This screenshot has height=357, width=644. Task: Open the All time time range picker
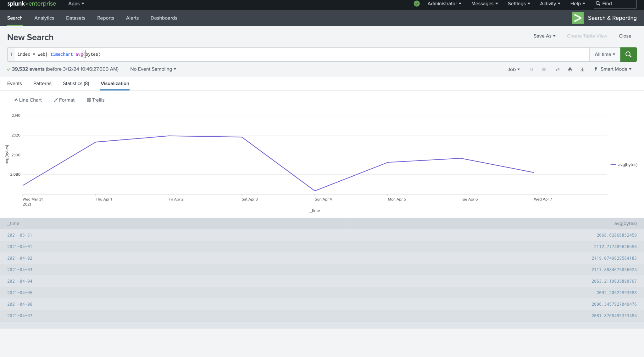coord(604,54)
